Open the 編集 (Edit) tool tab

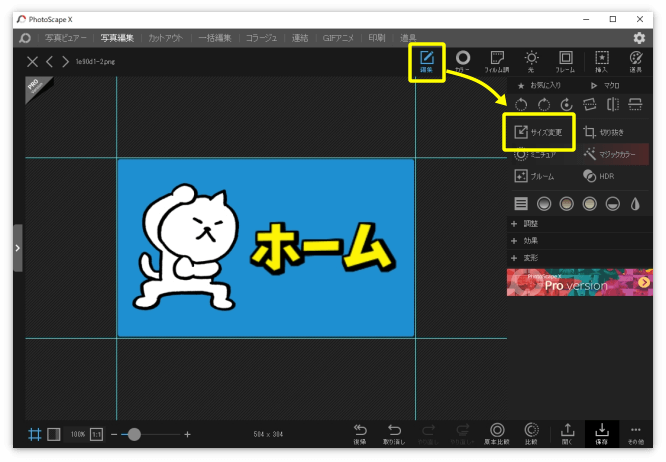tap(426, 62)
